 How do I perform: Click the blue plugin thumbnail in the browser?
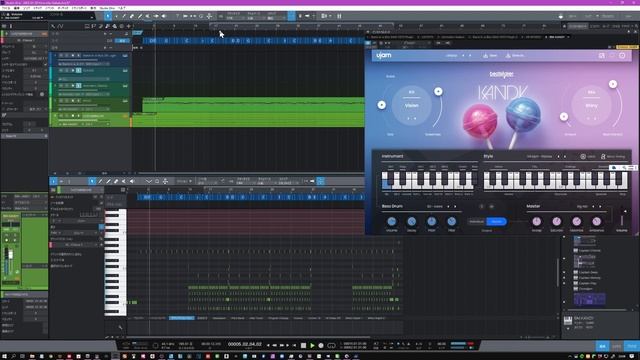pyautogui.click(x=589, y=299)
